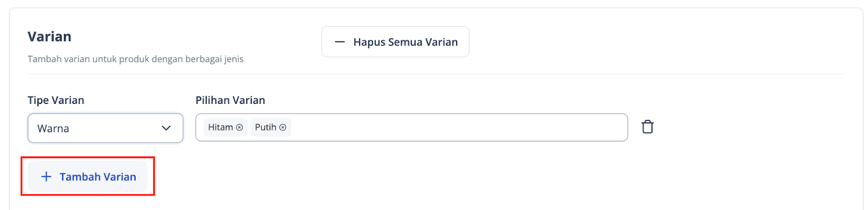This screenshot has height=210, width=868.
Task: Open the Warna variant type dropdown
Action: click(x=105, y=128)
